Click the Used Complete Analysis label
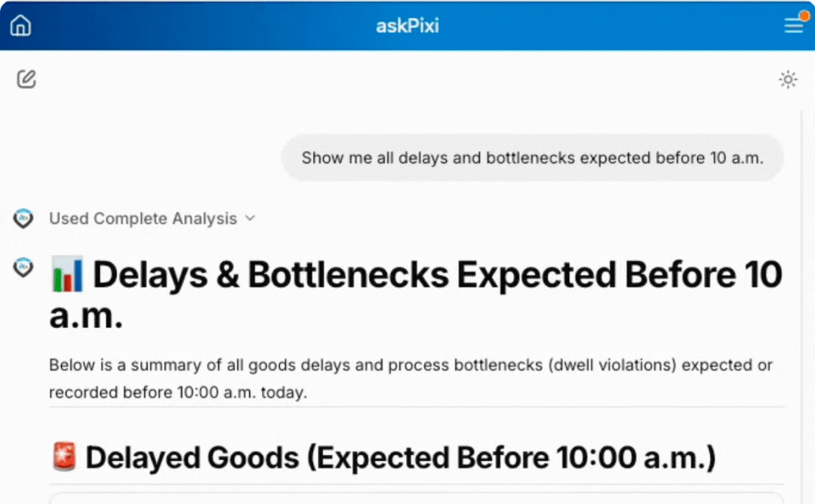The height and width of the screenshot is (504, 815). (143, 219)
